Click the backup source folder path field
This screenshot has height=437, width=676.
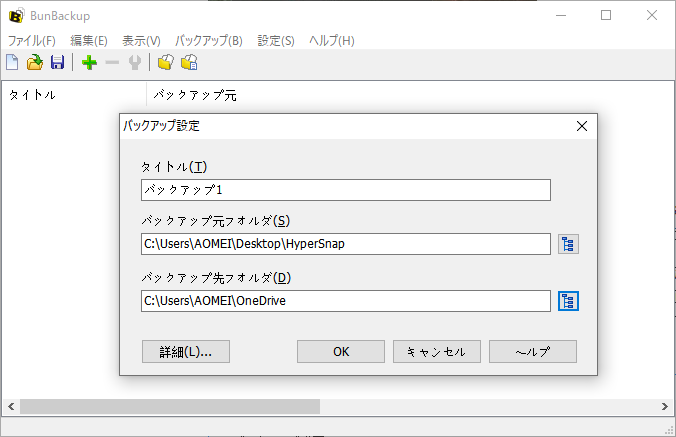[346, 244]
